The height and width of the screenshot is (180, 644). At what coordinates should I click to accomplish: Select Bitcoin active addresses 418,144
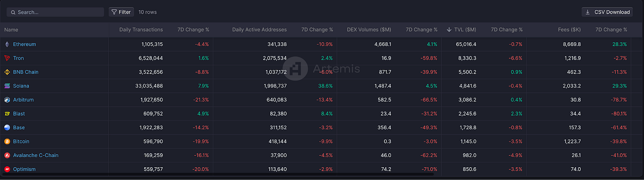pos(277,142)
